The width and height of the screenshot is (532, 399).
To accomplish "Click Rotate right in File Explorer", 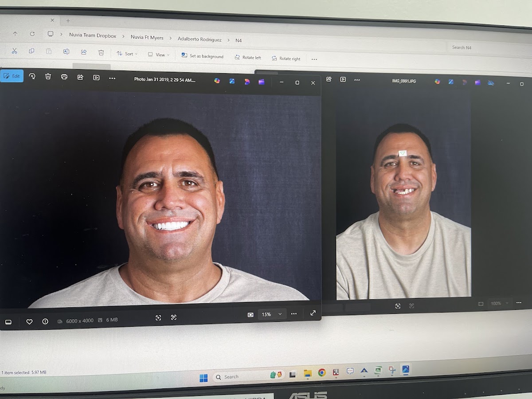I will point(286,58).
